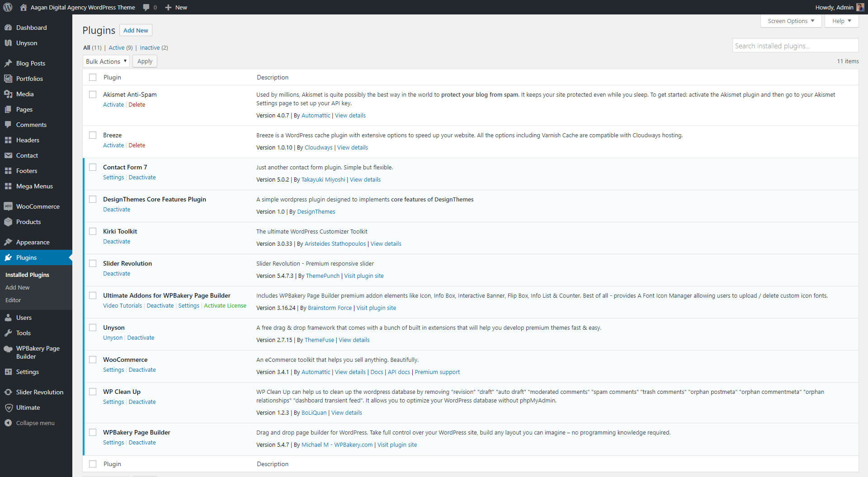Click the Dashboard gauge icon

pos(8,28)
